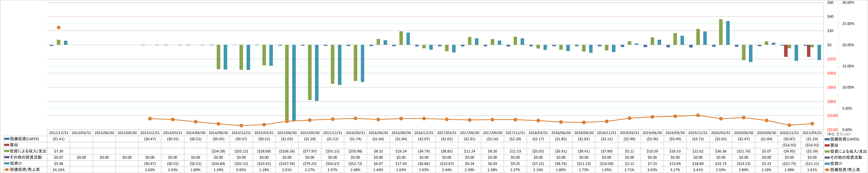The width and height of the screenshot is (868, 173).
Task: Click the green positive bar at 2020/03/31
Action: [721, 32]
